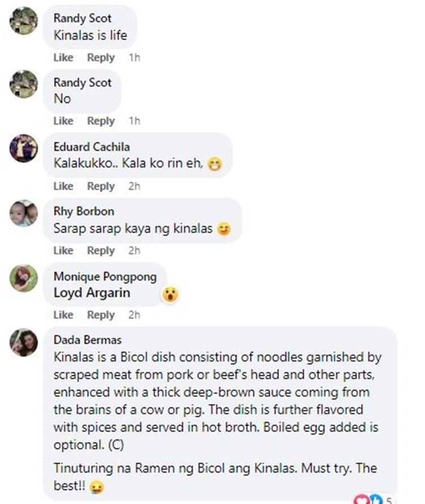Click Dada Bermas's profile avatar
The image size is (425, 504).
click(24, 342)
